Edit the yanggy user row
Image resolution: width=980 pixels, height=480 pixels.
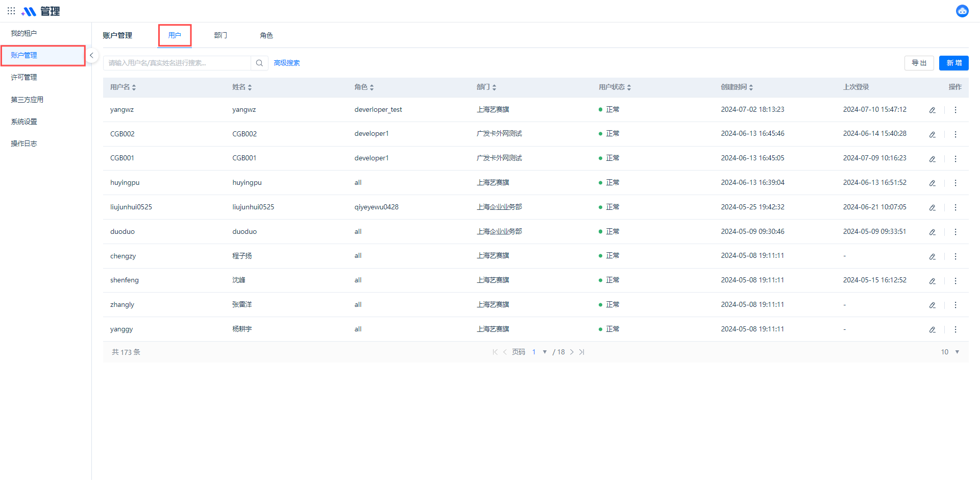point(932,329)
